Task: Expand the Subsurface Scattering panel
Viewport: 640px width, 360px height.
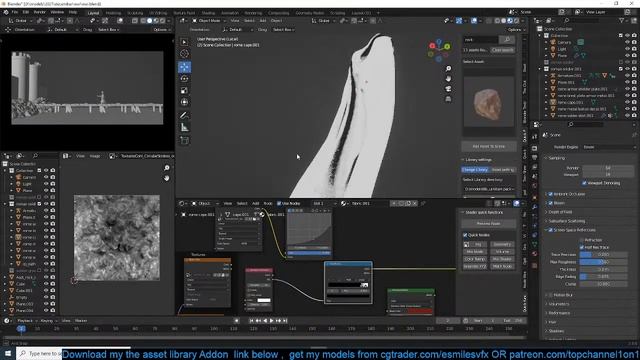Action: tap(567, 221)
